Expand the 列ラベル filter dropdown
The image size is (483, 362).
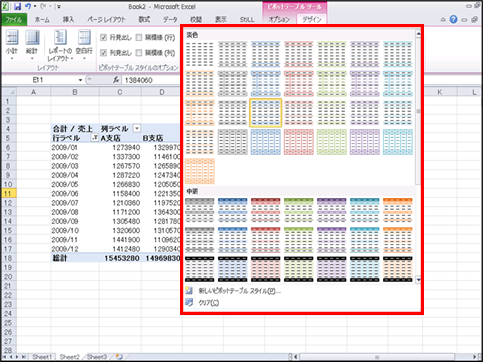point(137,128)
